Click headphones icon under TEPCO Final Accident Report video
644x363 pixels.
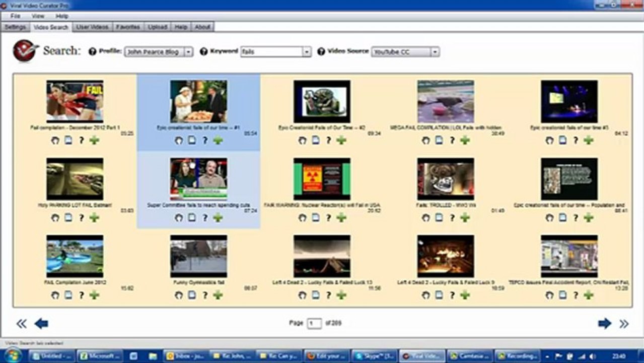pos(550,295)
